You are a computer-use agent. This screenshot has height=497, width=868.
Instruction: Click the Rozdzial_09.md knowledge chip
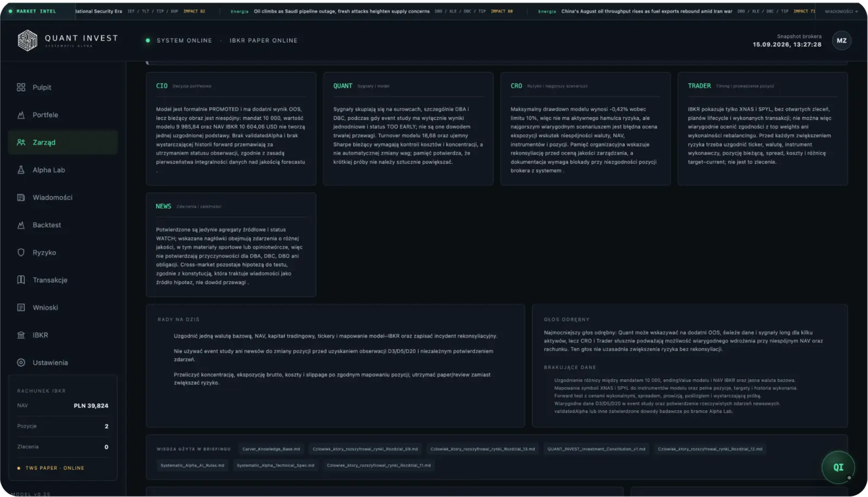365,449
